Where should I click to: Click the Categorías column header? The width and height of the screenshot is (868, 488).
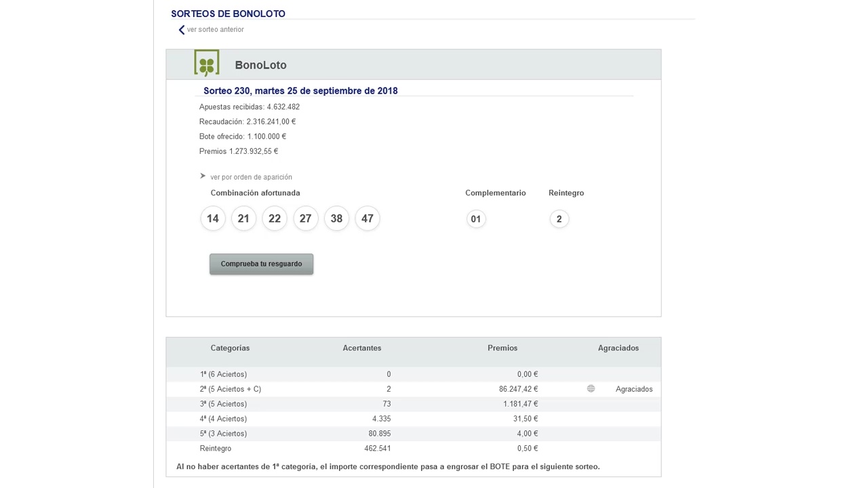pos(230,348)
